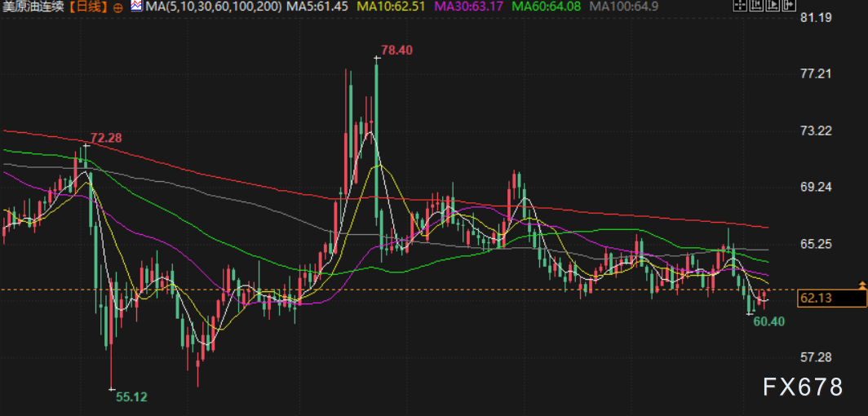Click the dotted-cross toolbar icon at top right
The width and height of the screenshot is (868, 416).
tap(738, 7)
